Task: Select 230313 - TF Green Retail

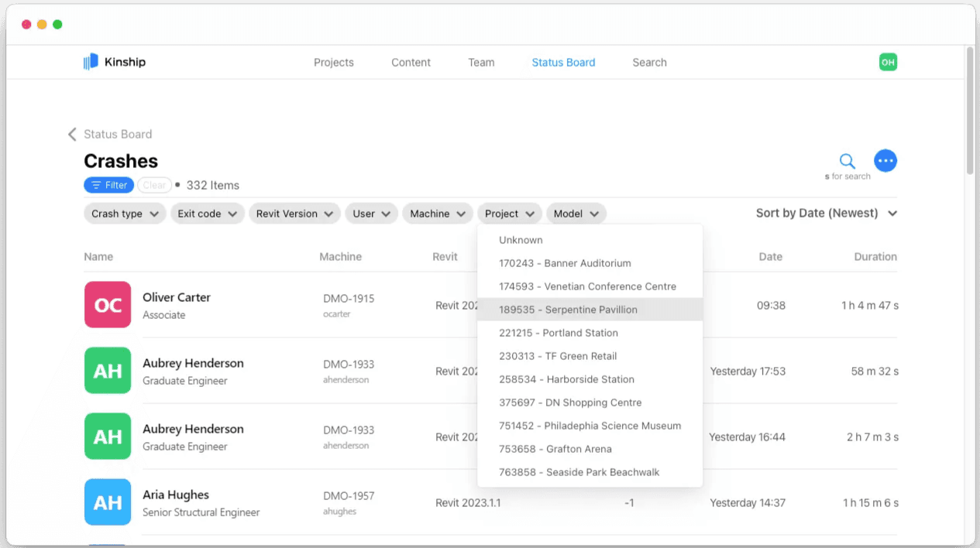Action: (590, 356)
